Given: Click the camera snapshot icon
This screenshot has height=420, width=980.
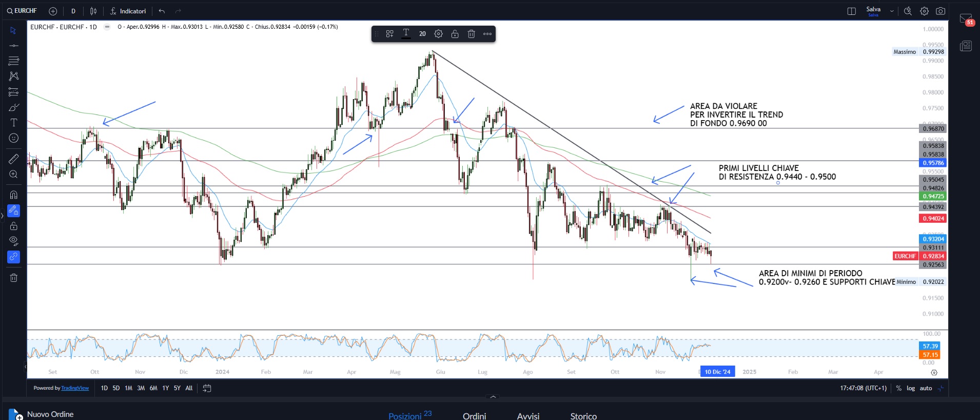Looking at the screenshot, I should [940, 11].
